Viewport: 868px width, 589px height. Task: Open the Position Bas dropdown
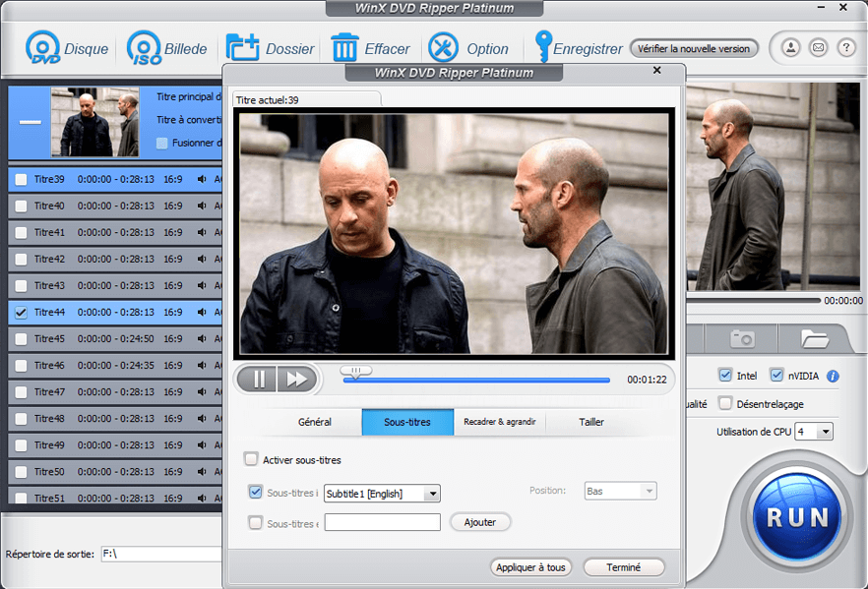coord(621,491)
